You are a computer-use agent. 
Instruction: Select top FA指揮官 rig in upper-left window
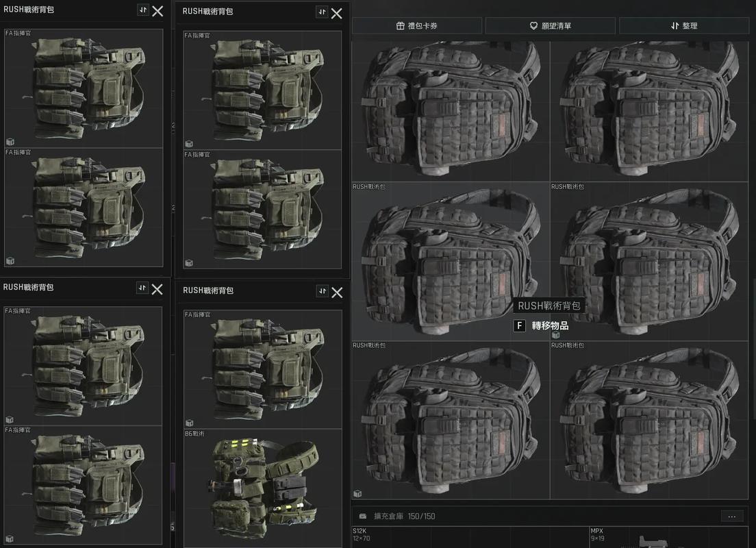(84, 88)
